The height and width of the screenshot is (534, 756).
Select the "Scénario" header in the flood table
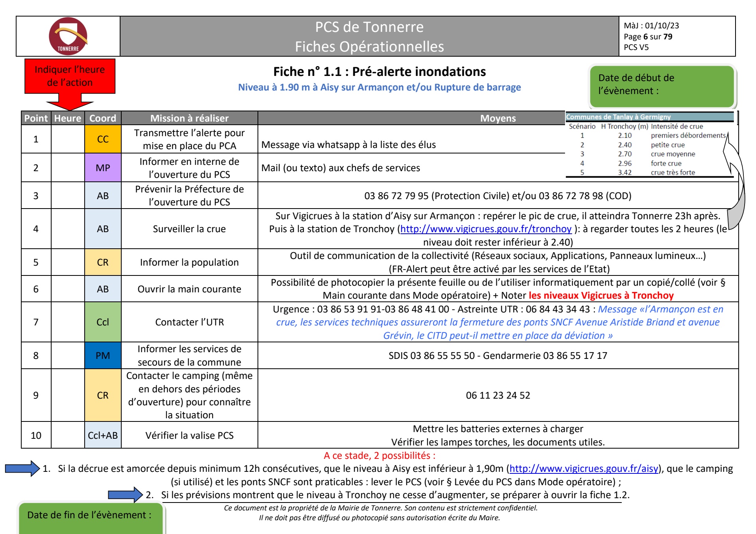(582, 126)
